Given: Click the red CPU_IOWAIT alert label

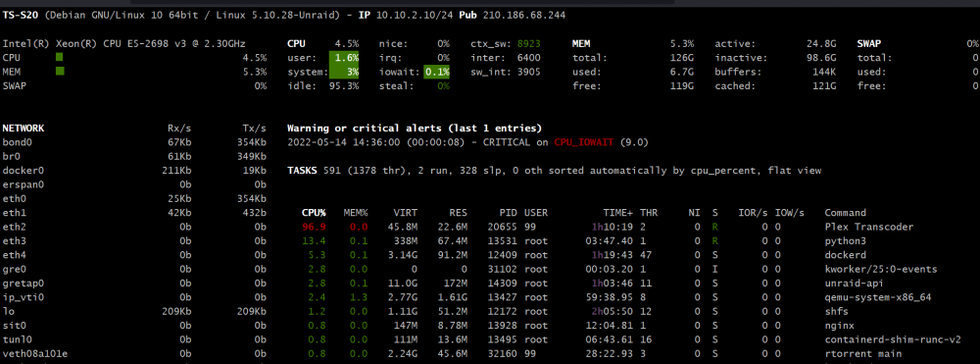Looking at the screenshot, I should [584, 142].
